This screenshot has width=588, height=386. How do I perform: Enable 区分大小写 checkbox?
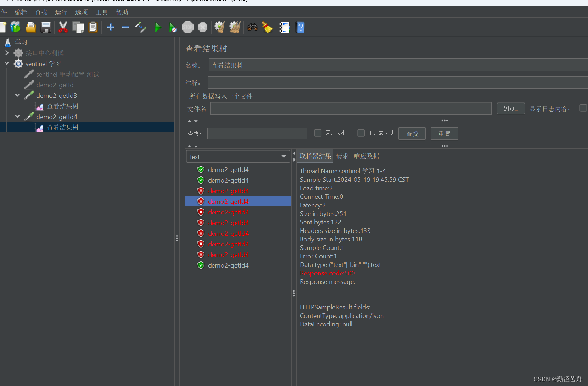click(x=318, y=133)
